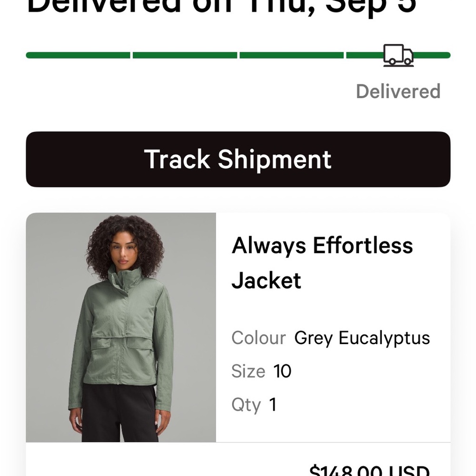Image resolution: width=476 pixels, height=476 pixels.
Task: Select the Colour label text
Action: [258, 338]
